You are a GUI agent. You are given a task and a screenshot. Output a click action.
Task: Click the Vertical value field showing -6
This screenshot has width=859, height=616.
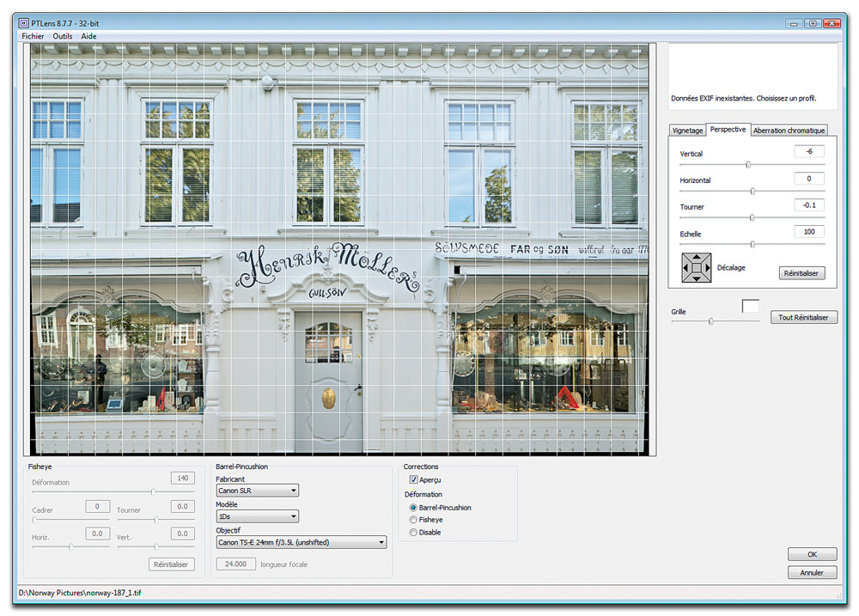click(x=809, y=152)
